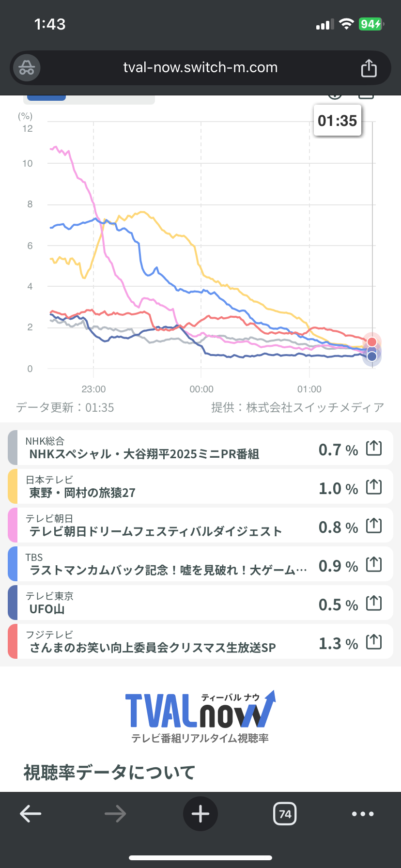Open a new tab with plus button
This screenshot has width=401, height=868.
(x=200, y=814)
